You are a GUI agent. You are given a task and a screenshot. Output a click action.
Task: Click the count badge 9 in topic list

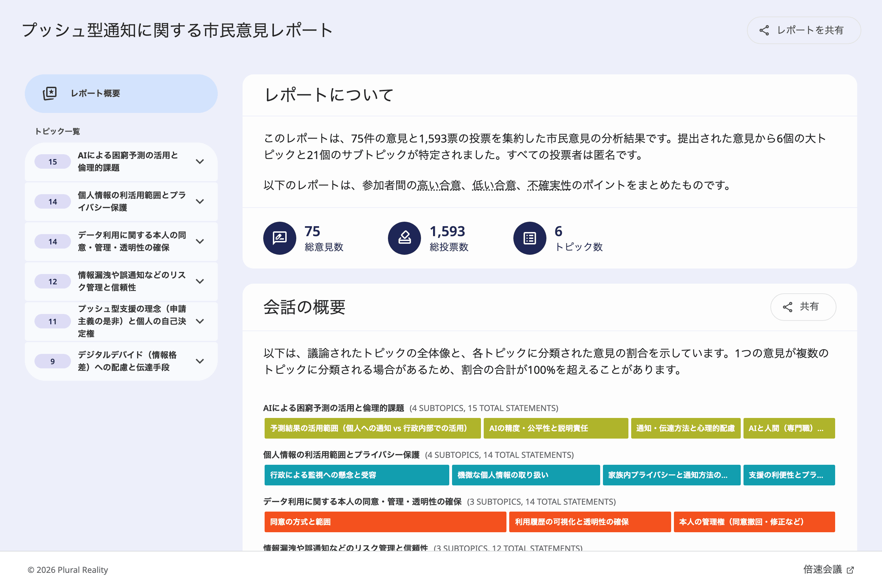(53, 361)
